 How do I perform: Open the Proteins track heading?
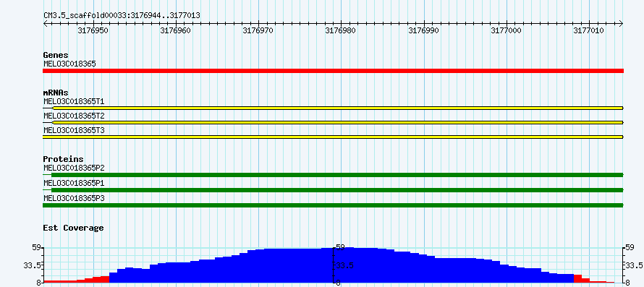[63, 159]
